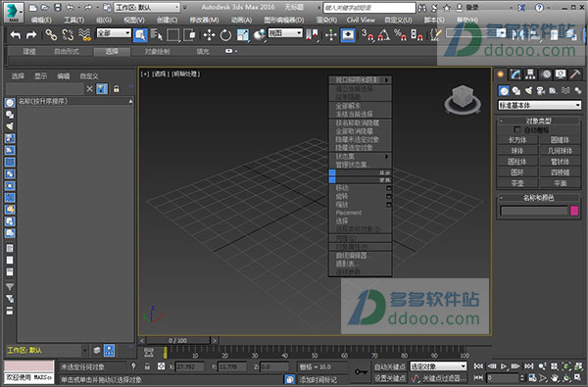Viewport: 588px width, 387px height.
Task: Open the Motion panel tab
Action: 547,74
